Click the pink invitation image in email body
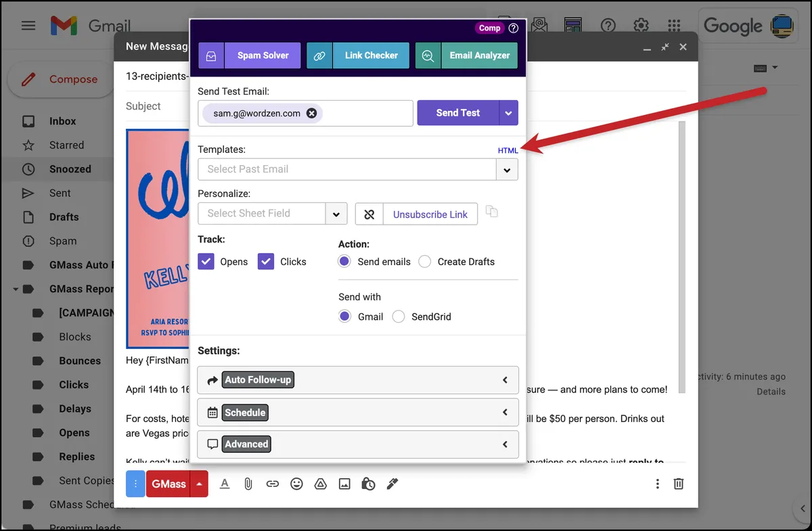 coord(158,238)
